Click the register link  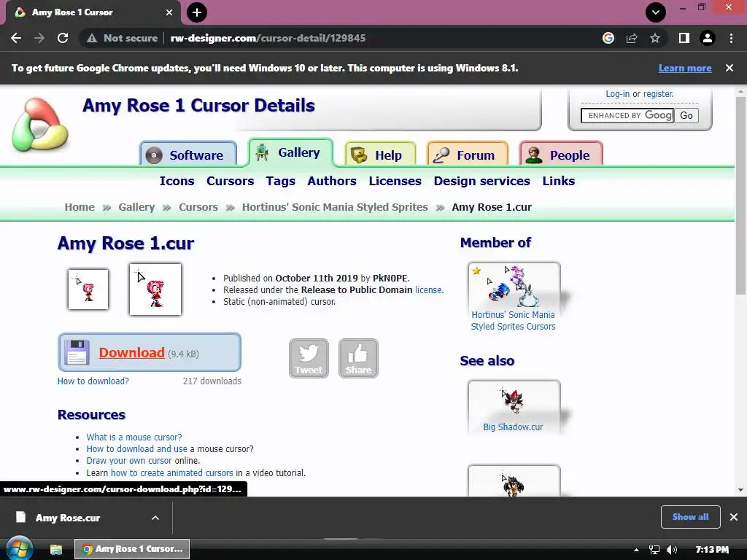(659, 94)
